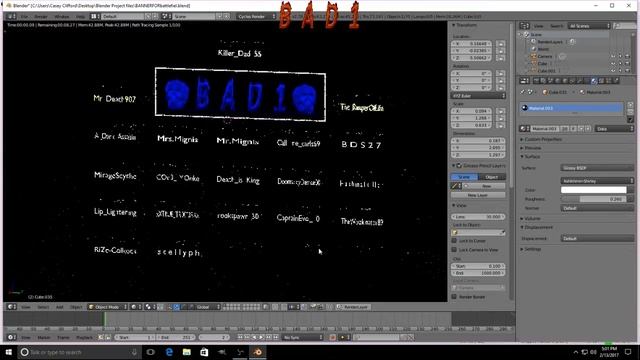Click the 3D view editor type icon
This screenshot has width=640, height=360.
(x=12, y=307)
